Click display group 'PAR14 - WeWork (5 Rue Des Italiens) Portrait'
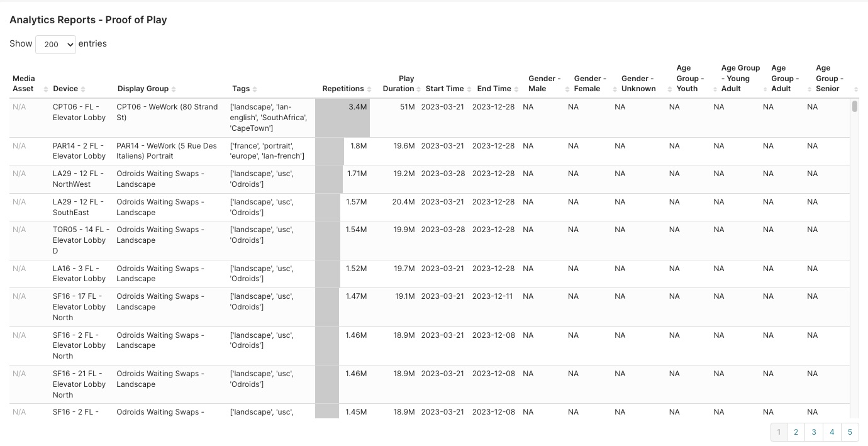Screen dimensions: 868x446 (167, 151)
